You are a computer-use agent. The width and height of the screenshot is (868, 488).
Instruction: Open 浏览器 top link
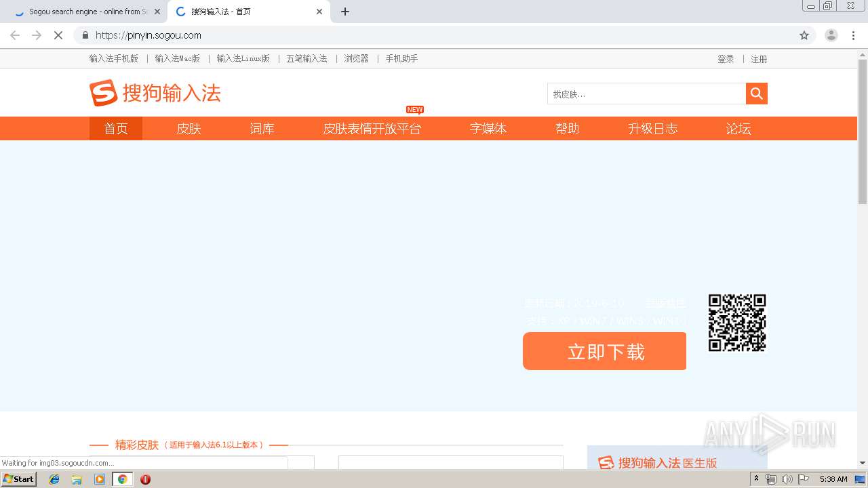356,58
